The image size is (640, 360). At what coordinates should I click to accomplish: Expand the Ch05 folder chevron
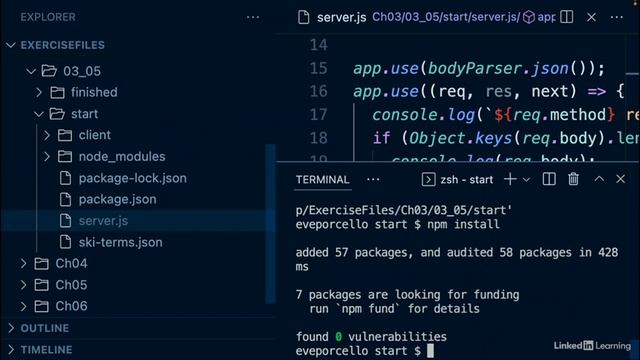click(23, 284)
